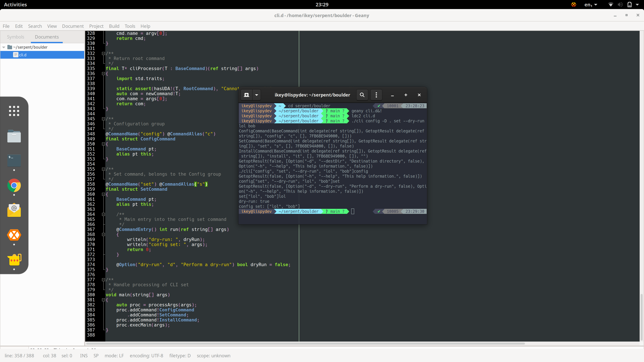
Task: Open the Search menu
Action: pos(35,26)
